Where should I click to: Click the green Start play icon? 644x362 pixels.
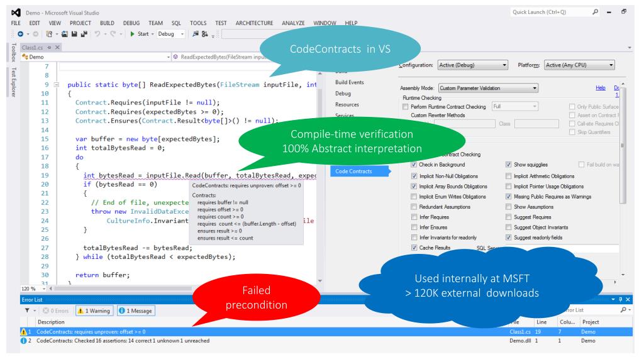(x=132, y=34)
